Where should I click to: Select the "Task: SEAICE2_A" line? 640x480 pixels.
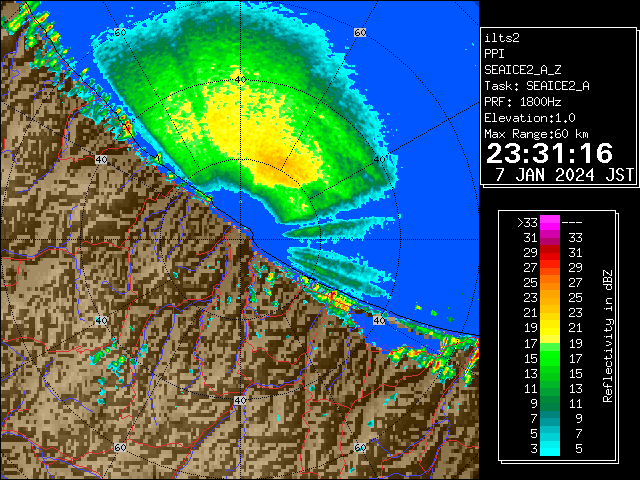[x=537, y=86]
